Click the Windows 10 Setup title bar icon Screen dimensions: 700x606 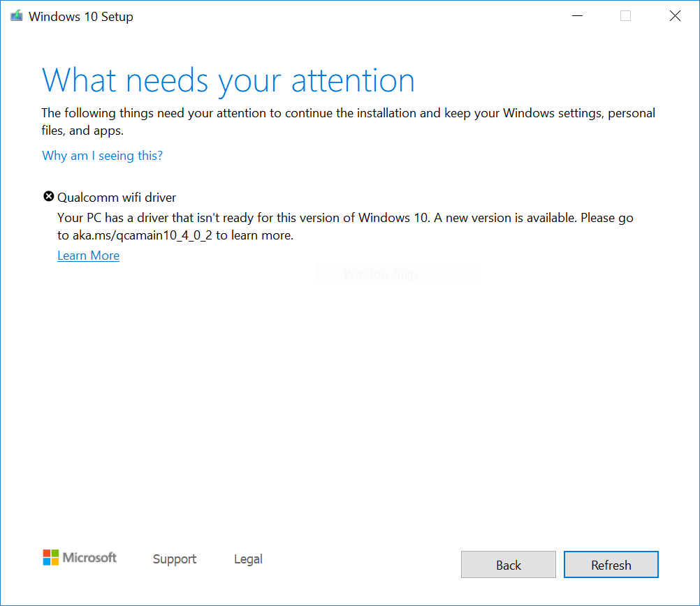[x=16, y=16]
